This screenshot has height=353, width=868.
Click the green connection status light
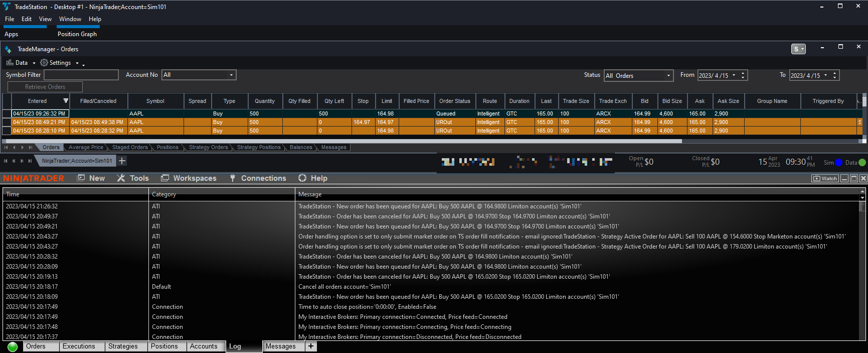point(13,346)
